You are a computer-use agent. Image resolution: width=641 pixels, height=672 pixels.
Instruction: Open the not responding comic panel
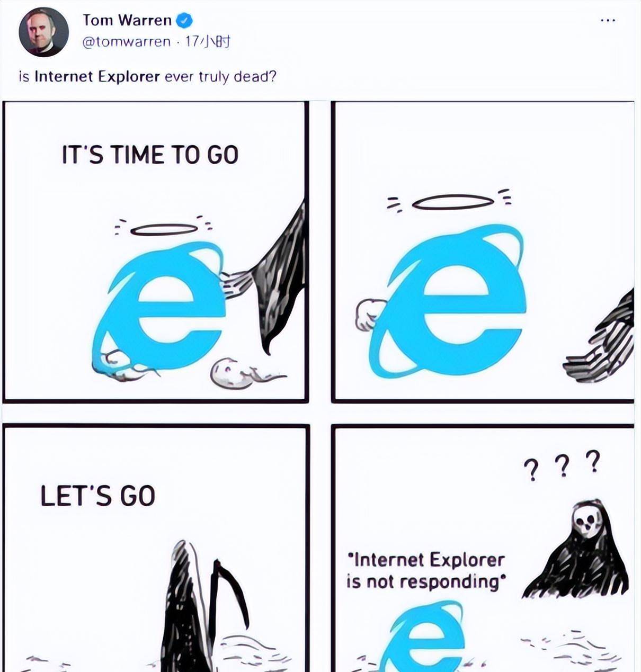coord(483,548)
